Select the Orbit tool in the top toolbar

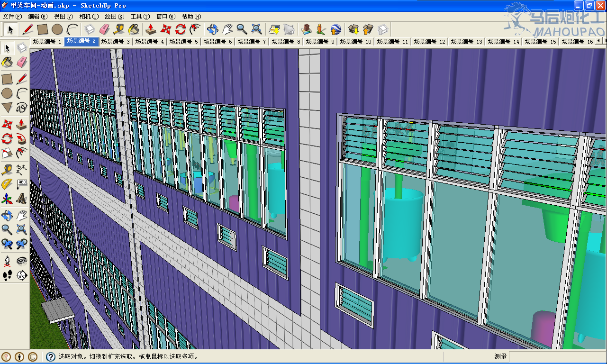212,29
